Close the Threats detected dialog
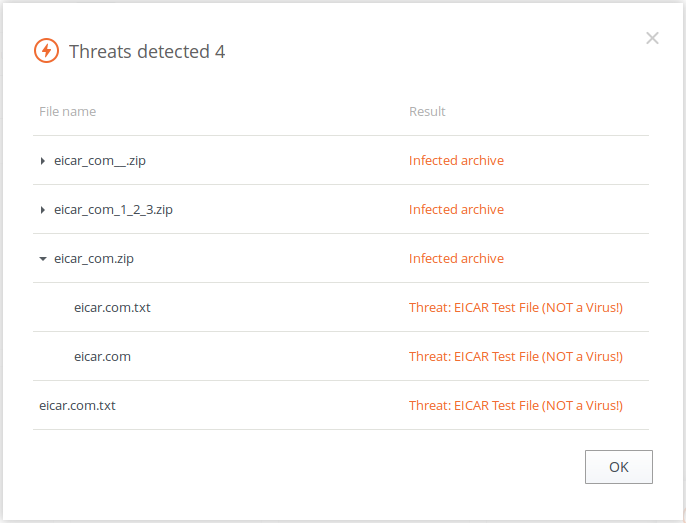This screenshot has width=686, height=523. click(652, 38)
